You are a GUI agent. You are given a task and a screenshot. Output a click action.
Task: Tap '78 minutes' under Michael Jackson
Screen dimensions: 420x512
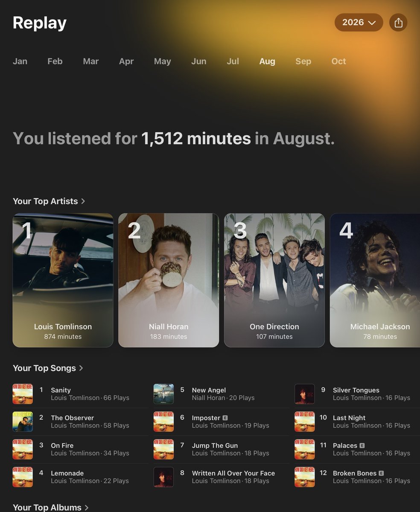click(x=380, y=337)
